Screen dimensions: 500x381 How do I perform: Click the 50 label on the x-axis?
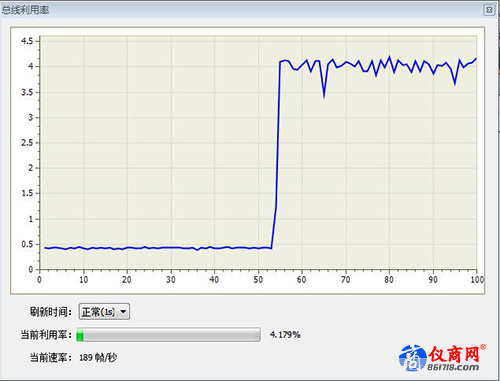(258, 279)
